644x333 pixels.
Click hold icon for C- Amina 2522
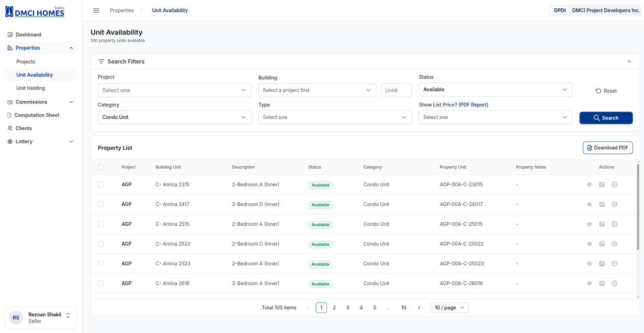point(615,244)
